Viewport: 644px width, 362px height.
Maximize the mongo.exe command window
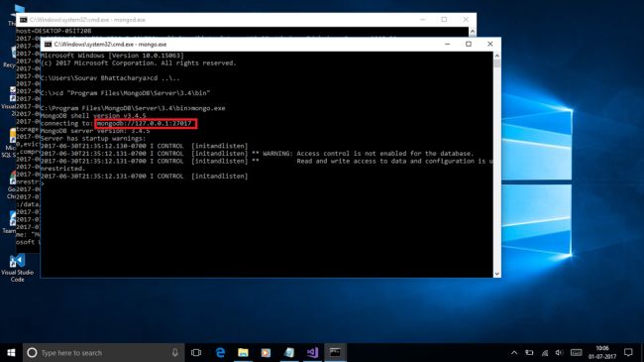pos(469,44)
